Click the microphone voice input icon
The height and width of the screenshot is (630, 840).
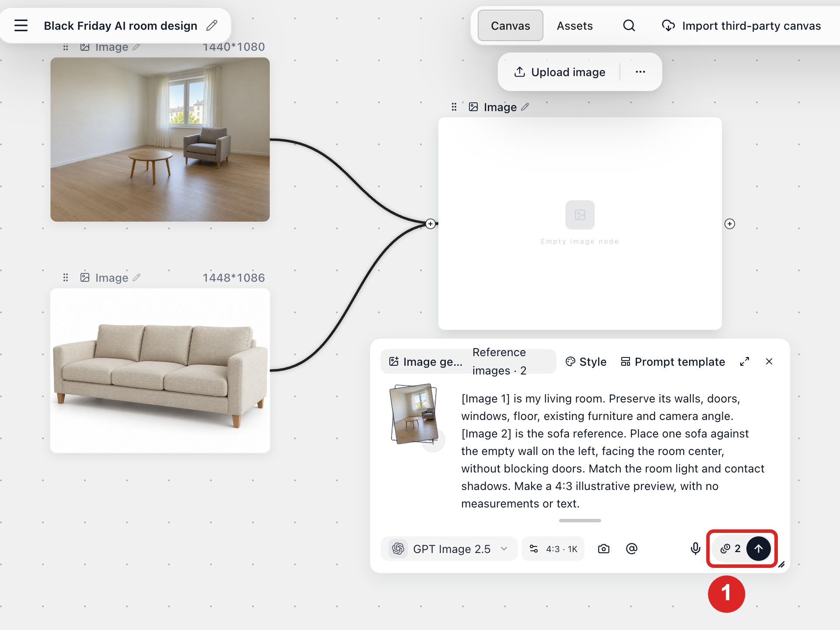pyautogui.click(x=695, y=549)
